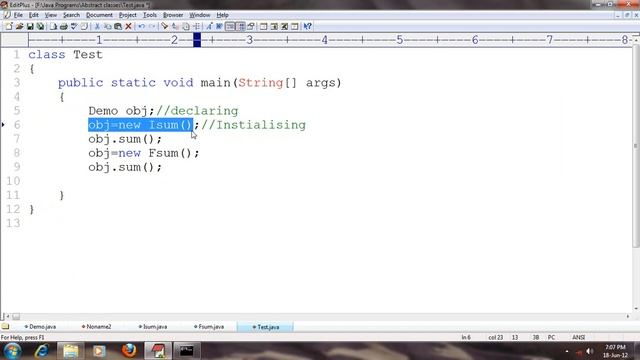Open the Windows Start menu orb
The width and height of the screenshot is (640, 360).
pos(12,351)
